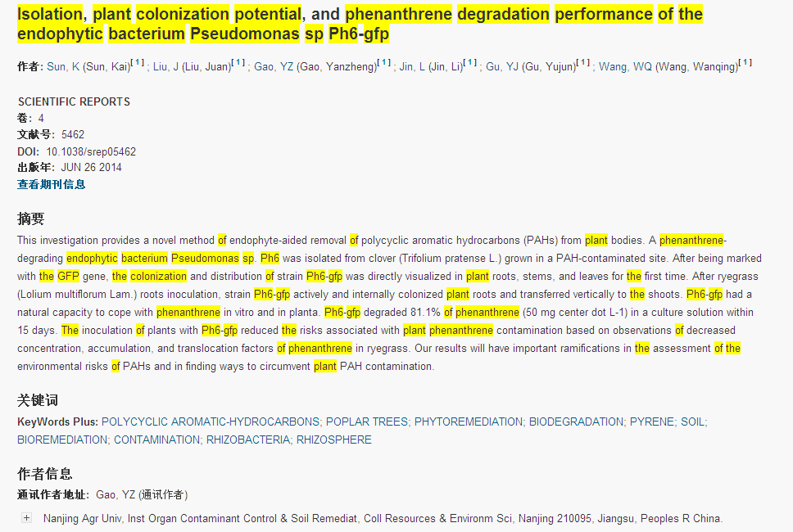Viewport: 793px width, 532px height.
Task: Select keyword PYRENE
Action: 651,422
